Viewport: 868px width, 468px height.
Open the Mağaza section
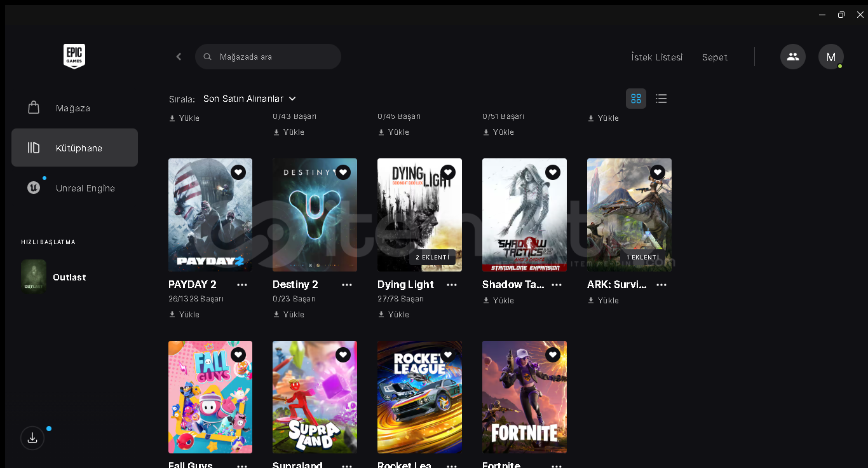point(74,107)
